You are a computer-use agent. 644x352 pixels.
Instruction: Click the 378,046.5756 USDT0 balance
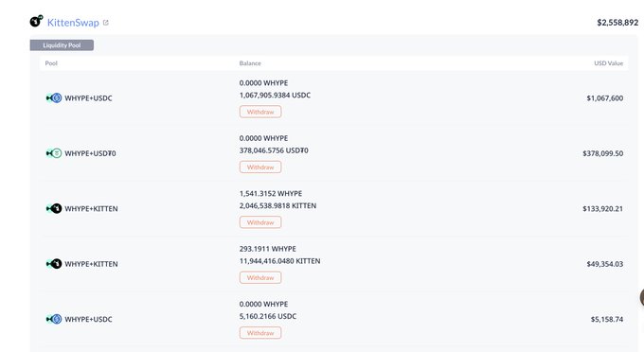[x=274, y=150]
